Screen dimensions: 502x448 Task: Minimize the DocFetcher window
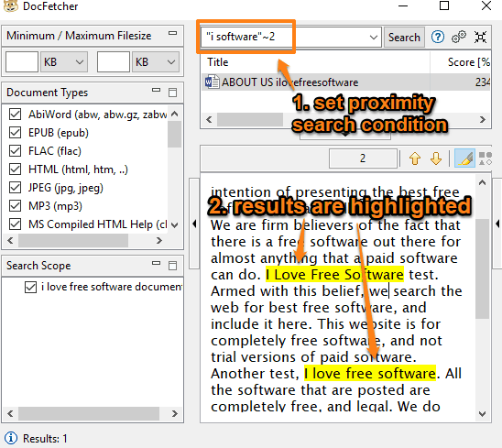click(403, 5)
